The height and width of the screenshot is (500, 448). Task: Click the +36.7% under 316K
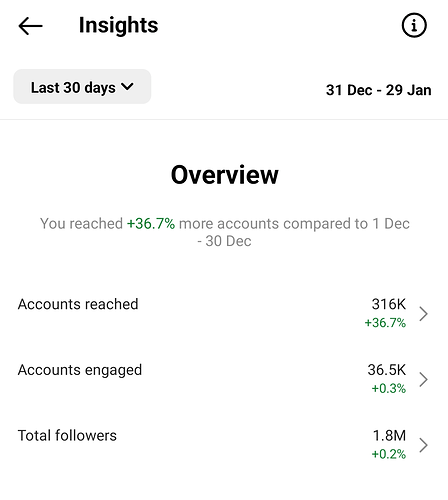click(385, 323)
